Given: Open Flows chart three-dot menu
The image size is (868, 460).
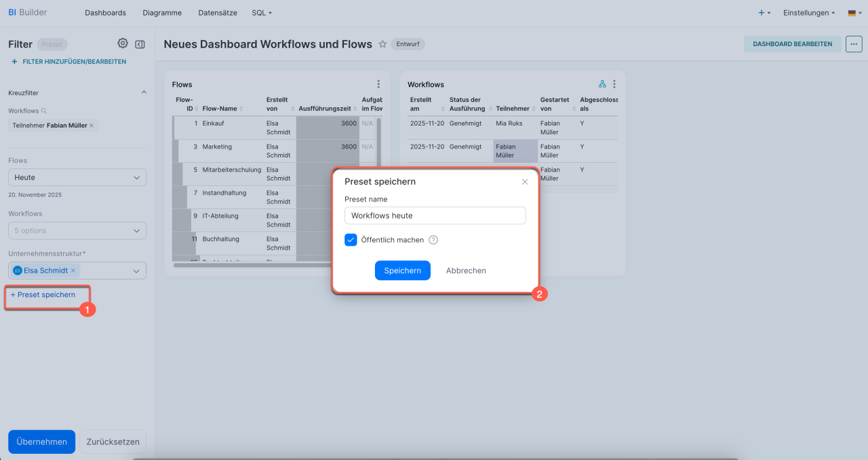Looking at the screenshot, I should (378, 84).
